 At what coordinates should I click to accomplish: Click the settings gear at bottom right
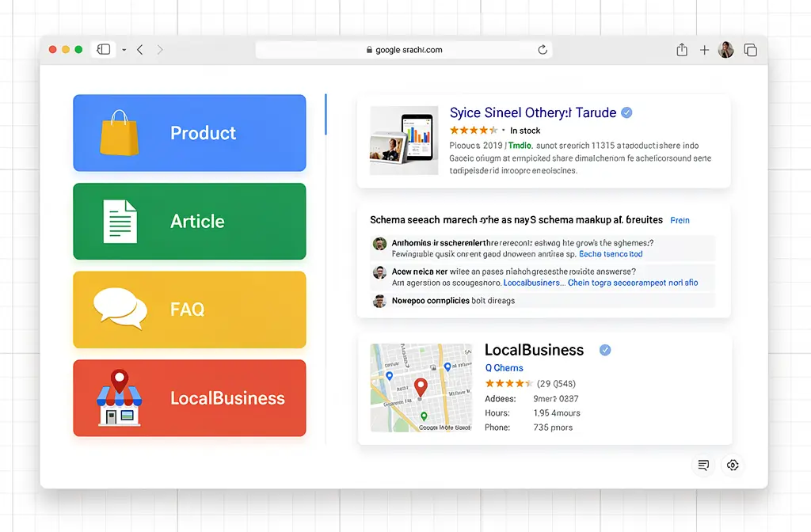pos(733,465)
